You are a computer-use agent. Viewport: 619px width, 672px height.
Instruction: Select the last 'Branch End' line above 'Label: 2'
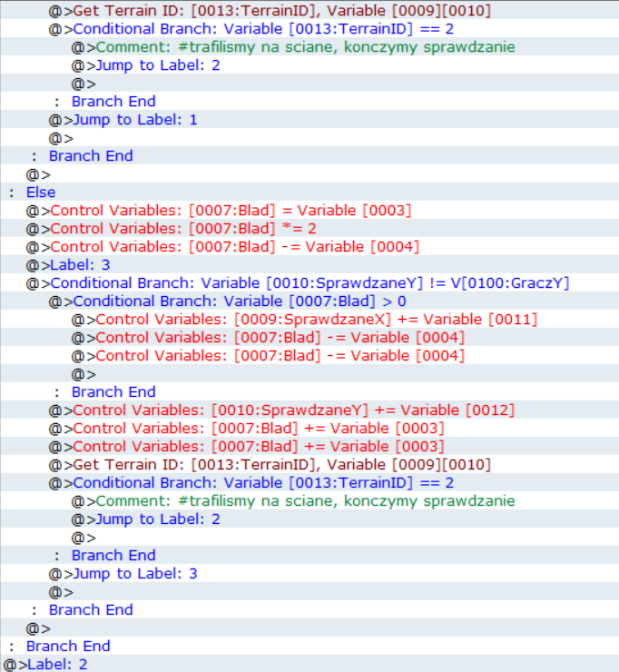[x=309, y=646]
